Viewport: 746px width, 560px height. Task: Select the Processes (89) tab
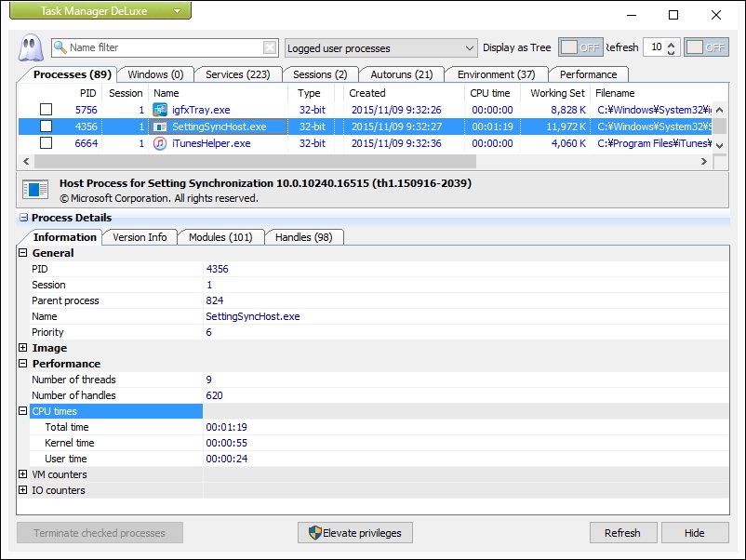72,74
